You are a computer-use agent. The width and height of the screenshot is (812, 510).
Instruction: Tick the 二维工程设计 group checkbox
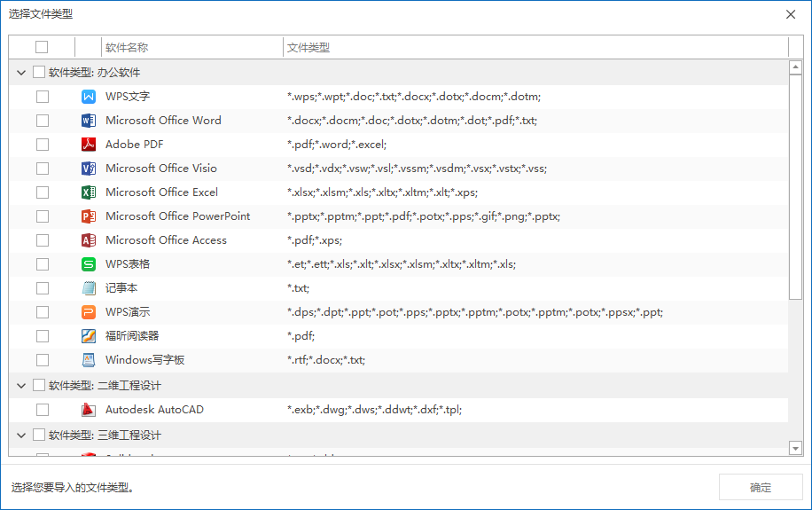pos(39,385)
